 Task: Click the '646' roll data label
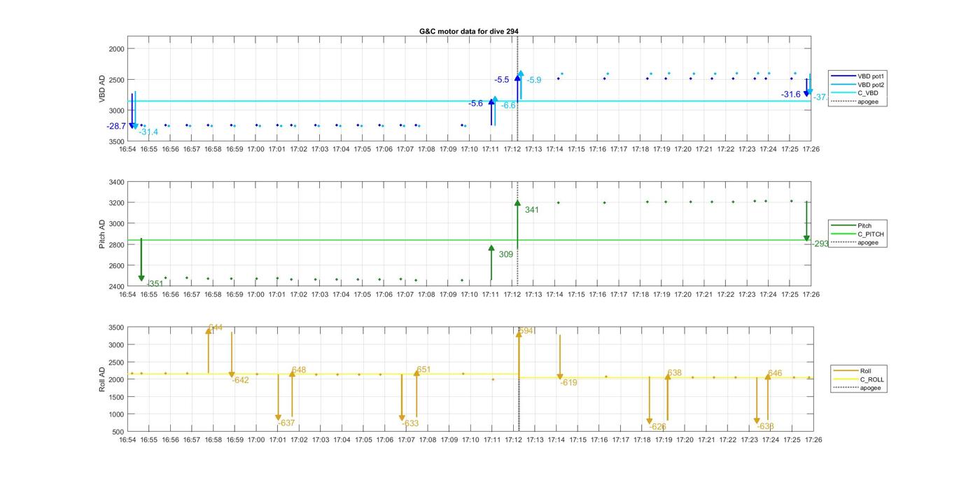pos(775,373)
